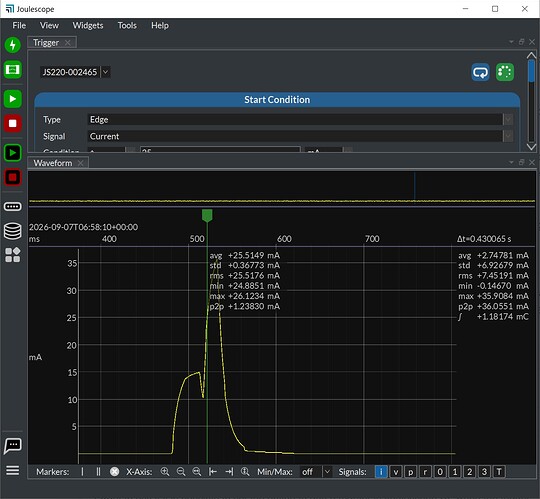Open the Type dropdown showing Edge
540x499 pixels.
click(x=300, y=119)
